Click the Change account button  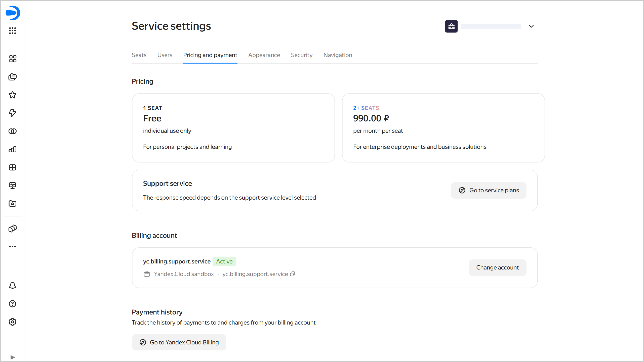coord(497,267)
